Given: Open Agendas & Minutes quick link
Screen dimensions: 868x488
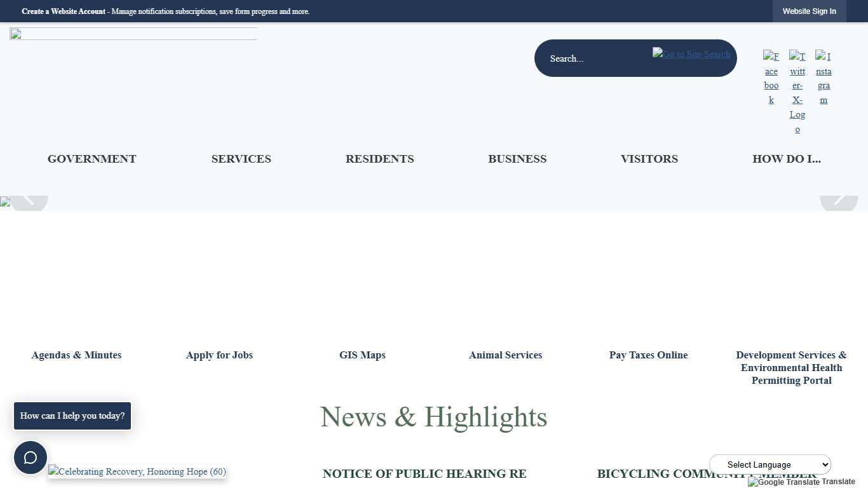Looking at the screenshot, I should pos(76,355).
